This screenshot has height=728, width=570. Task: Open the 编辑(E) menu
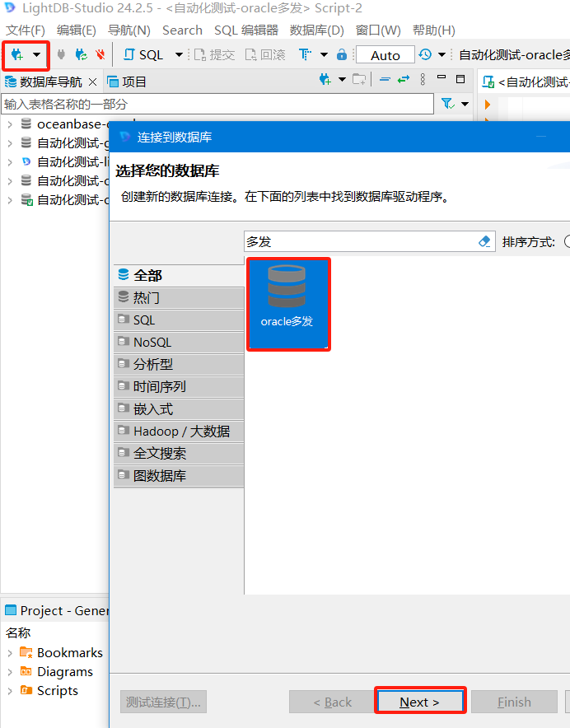(76, 30)
